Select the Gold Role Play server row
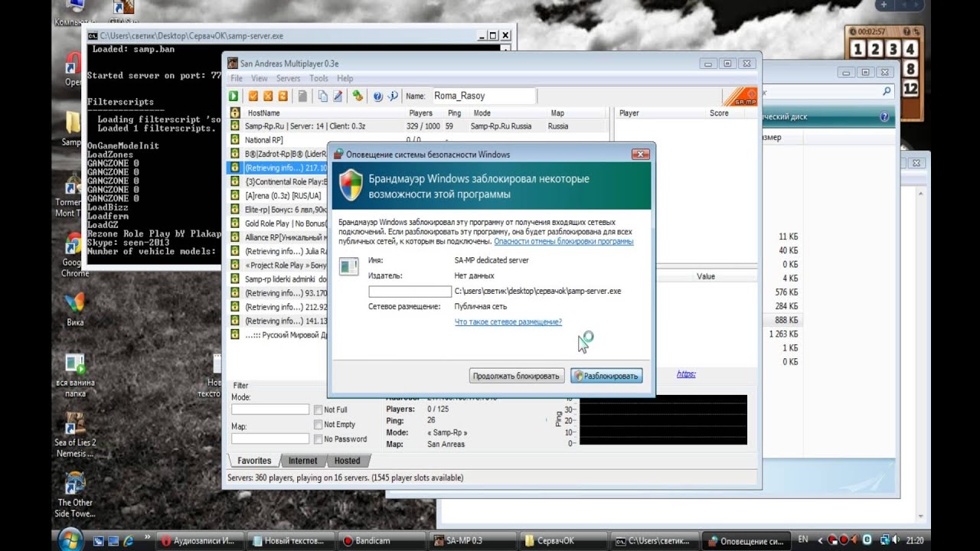 pyautogui.click(x=279, y=223)
